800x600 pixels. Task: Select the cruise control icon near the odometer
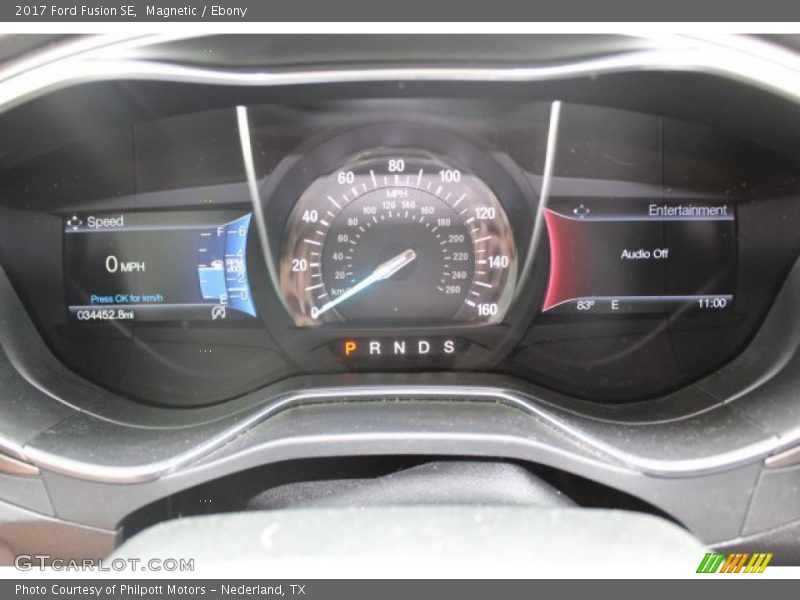click(x=218, y=312)
